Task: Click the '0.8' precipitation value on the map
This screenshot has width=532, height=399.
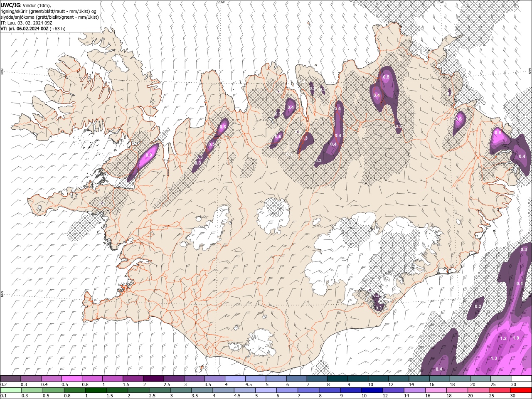Action: point(498,133)
